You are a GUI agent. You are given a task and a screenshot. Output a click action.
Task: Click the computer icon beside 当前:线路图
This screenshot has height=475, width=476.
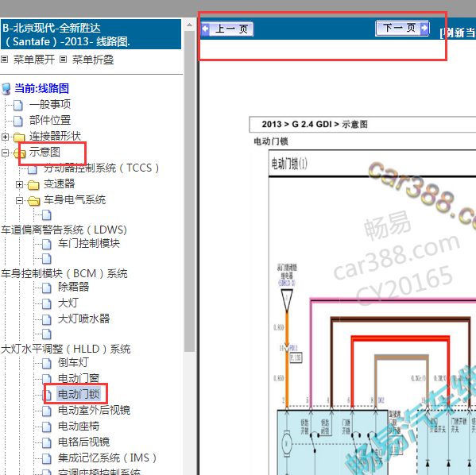pos(6,89)
